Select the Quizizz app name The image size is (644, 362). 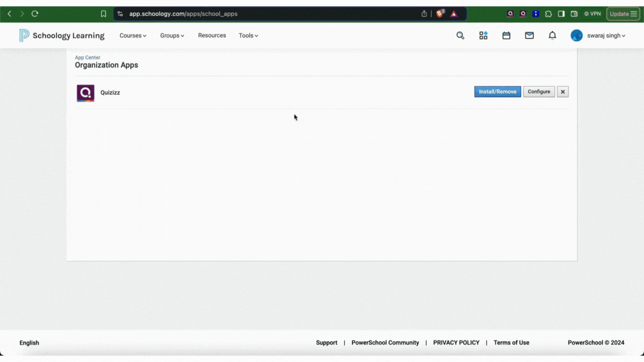110,92
